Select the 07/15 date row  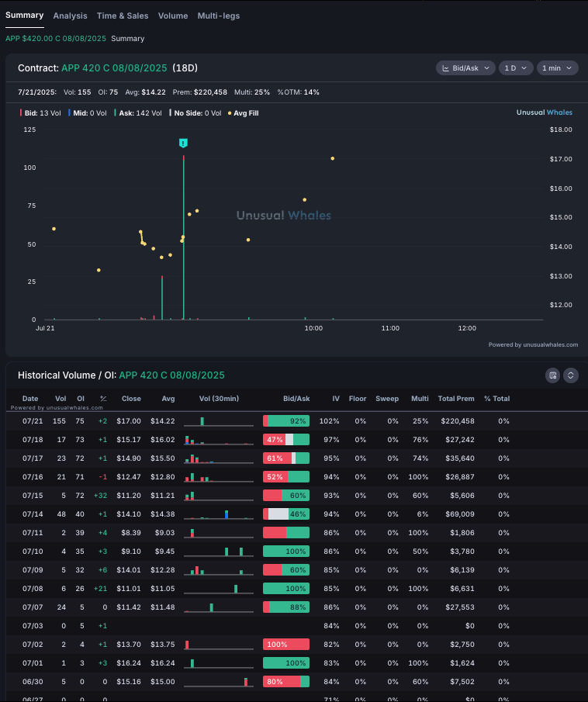click(294, 496)
